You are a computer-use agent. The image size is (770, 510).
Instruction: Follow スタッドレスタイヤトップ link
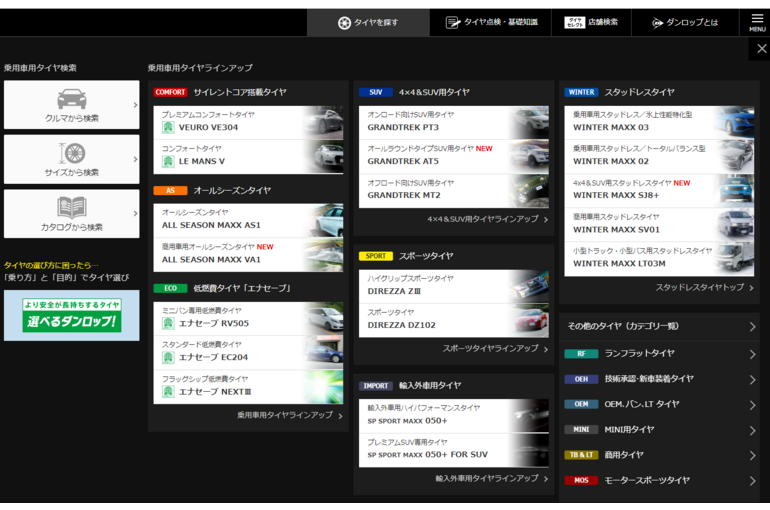point(704,288)
